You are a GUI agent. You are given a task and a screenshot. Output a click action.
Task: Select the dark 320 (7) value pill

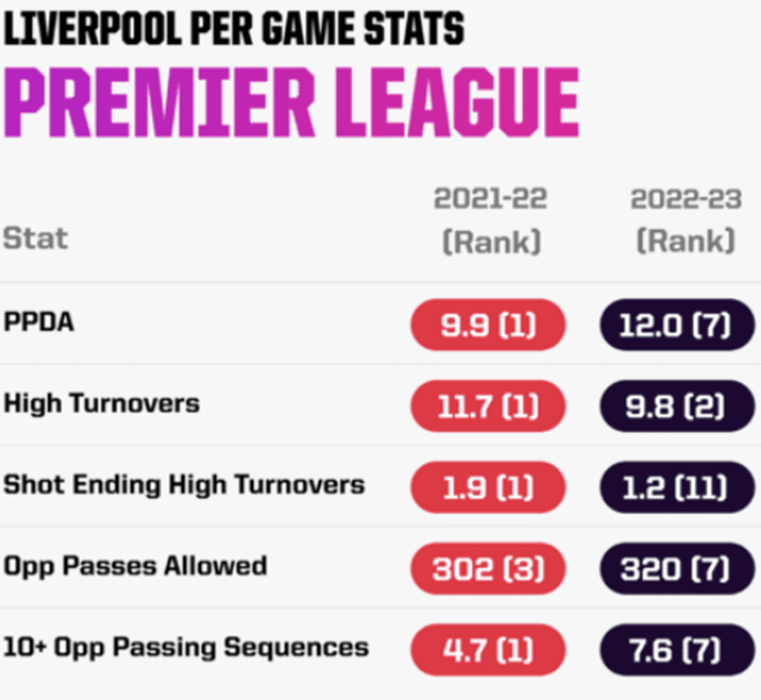[677, 568]
